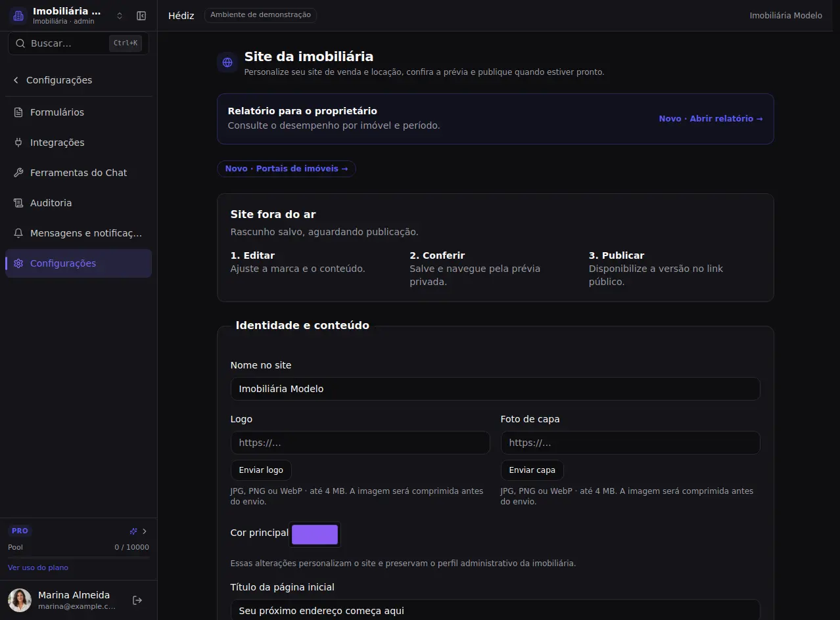Image resolution: width=840 pixels, height=620 pixels.
Task: Click the Pool usage progress bar
Action: (x=78, y=557)
